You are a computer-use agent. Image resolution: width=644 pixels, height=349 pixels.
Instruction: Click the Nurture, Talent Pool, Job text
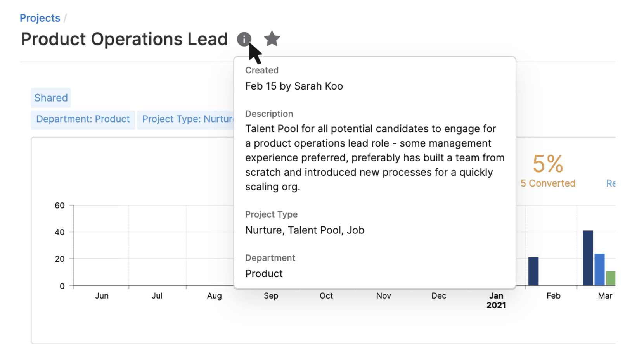click(x=305, y=230)
